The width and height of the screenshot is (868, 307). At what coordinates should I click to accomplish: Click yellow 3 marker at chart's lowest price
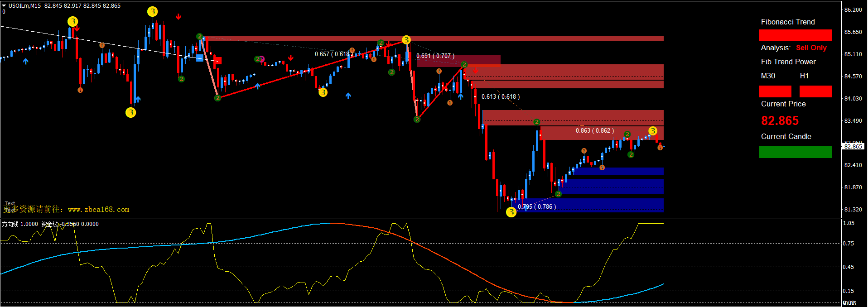click(x=511, y=212)
